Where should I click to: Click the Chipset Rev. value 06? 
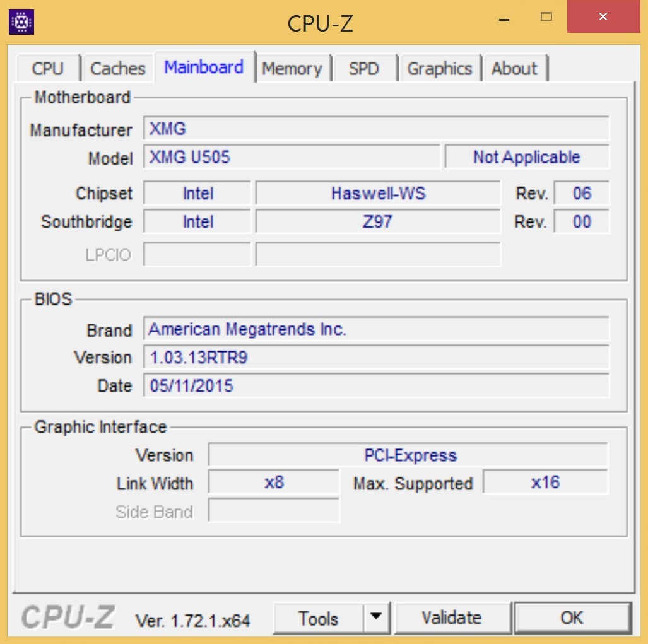pos(582,193)
